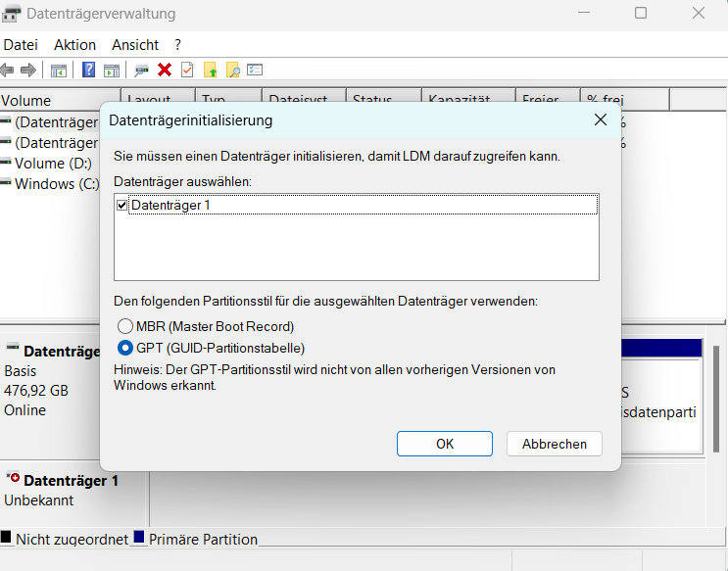
Task: Click the drive icon next to Volume (D:)
Action: click(x=6, y=162)
